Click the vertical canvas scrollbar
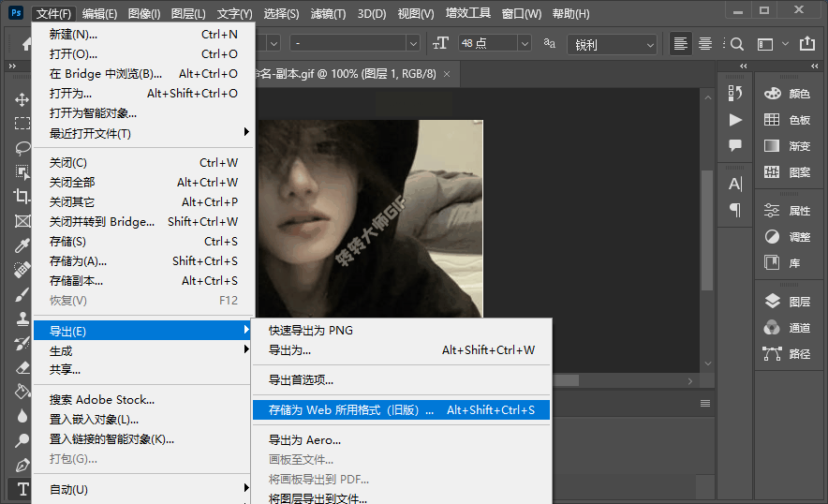The width and height of the screenshot is (828, 504). coord(707,230)
